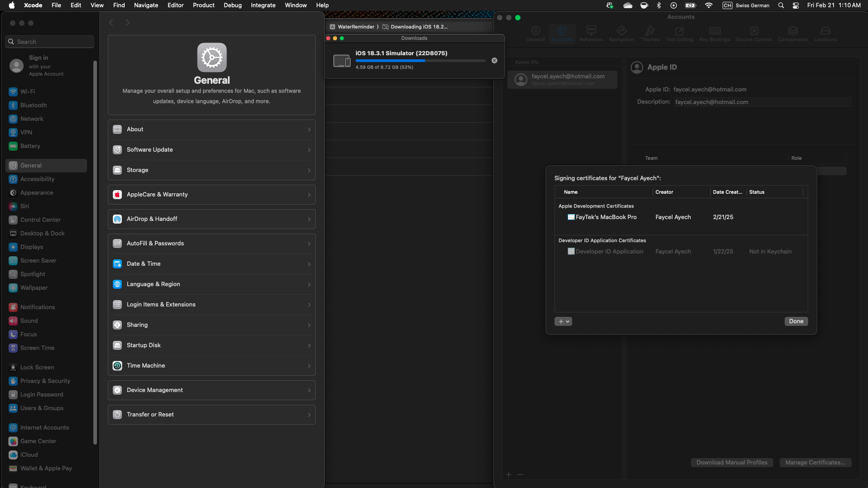868x488 pixels.
Task: Open Control Center from the menu bar
Action: pos(796,5)
